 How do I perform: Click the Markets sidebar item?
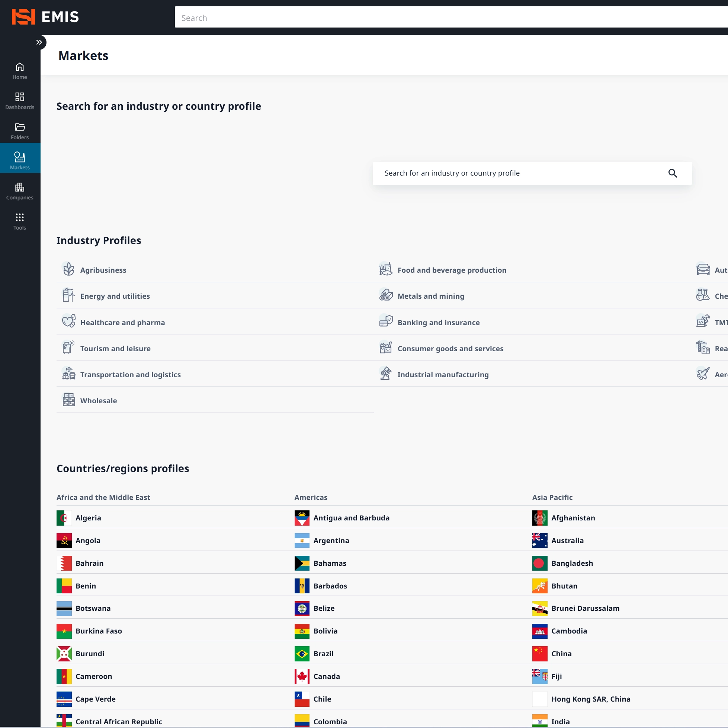[20, 161]
